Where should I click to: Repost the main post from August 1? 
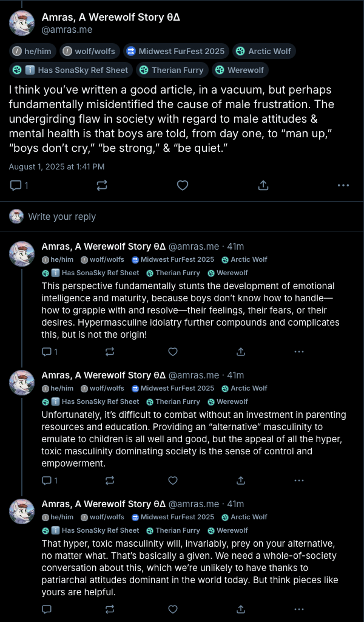tap(101, 185)
